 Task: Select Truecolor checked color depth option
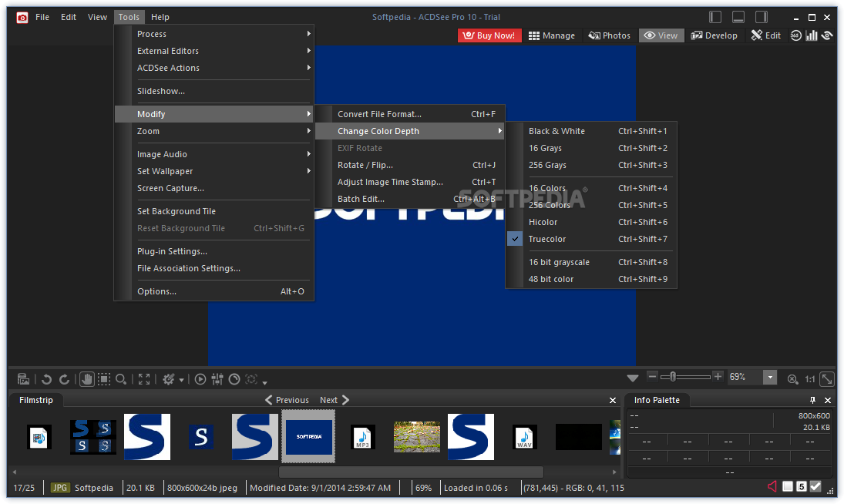(x=590, y=239)
